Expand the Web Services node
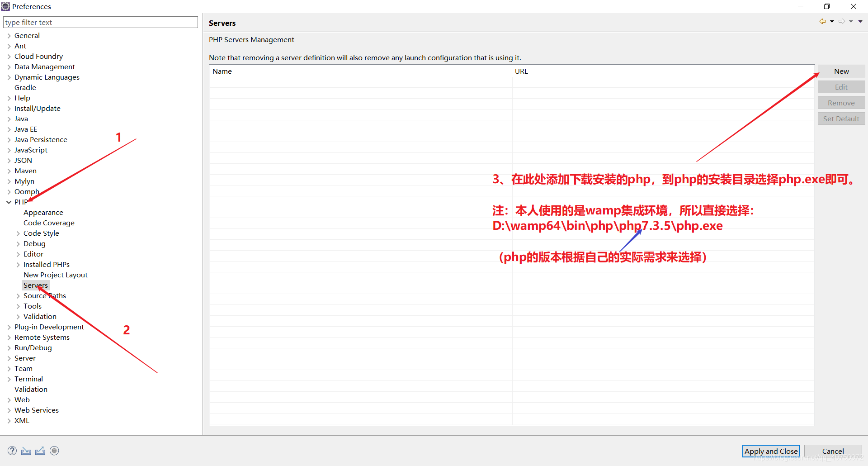Screen dimensions: 868x466 (9, 410)
